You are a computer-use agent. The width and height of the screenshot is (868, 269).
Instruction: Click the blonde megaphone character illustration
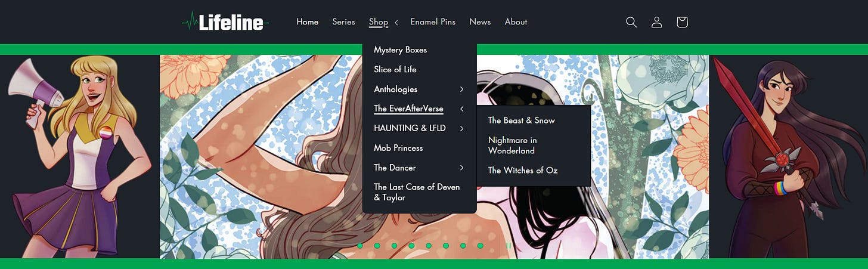tap(79, 156)
